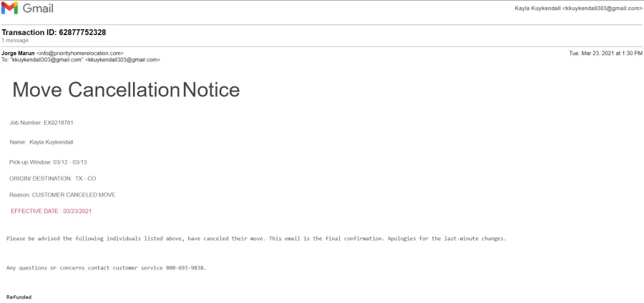
Task: Click 'Any questions or concerns' sentence
Action: (x=106, y=268)
